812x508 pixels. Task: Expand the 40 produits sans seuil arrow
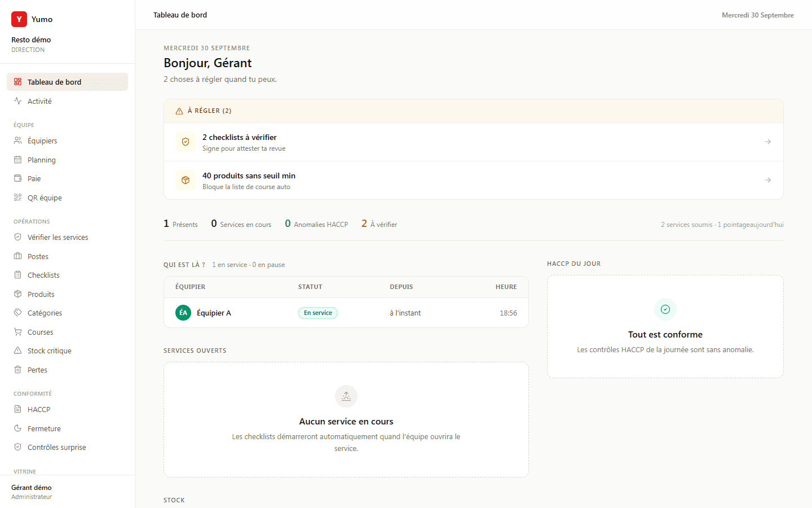[x=768, y=180]
